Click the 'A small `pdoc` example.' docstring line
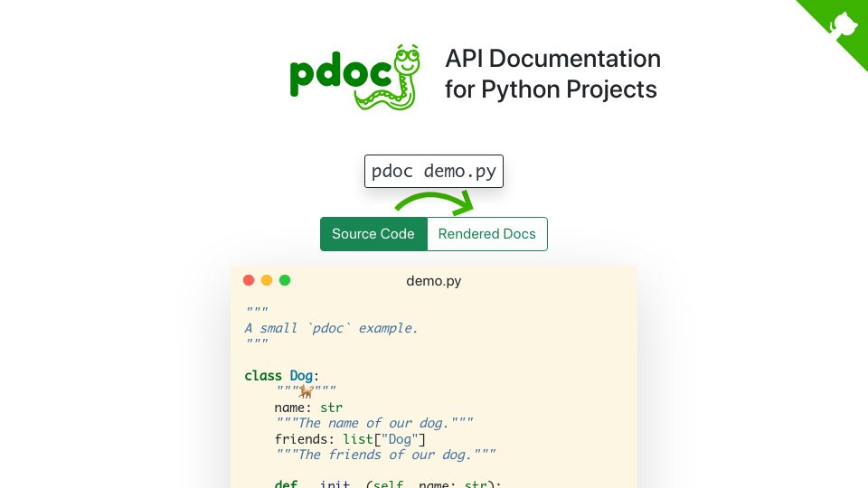 (331, 328)
